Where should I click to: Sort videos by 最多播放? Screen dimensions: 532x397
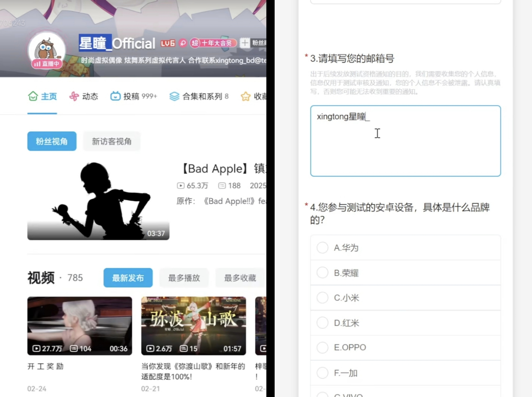tap(184, 278)
